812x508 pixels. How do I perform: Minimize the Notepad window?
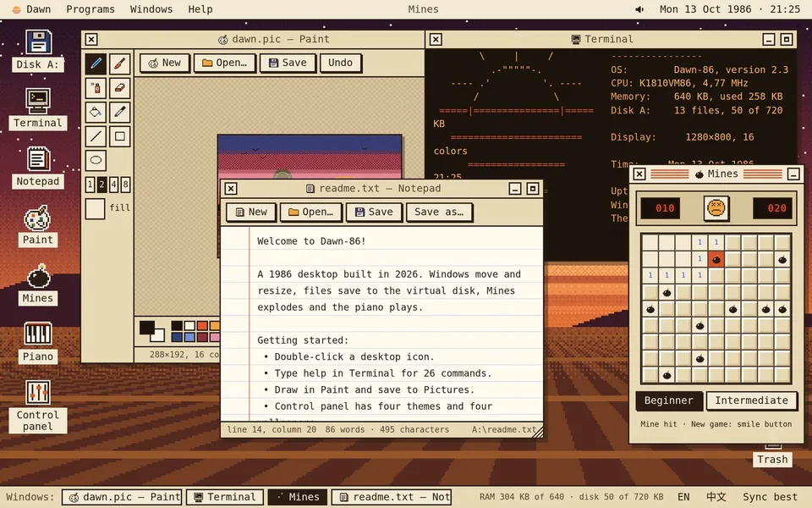click(x=515, y=188)
